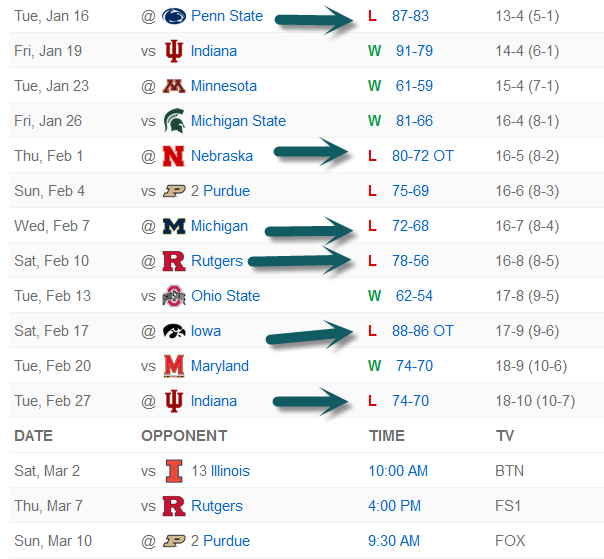Click the Penn State Nittany Lions logo
604x559 pixels.
[x=175, y=16]
